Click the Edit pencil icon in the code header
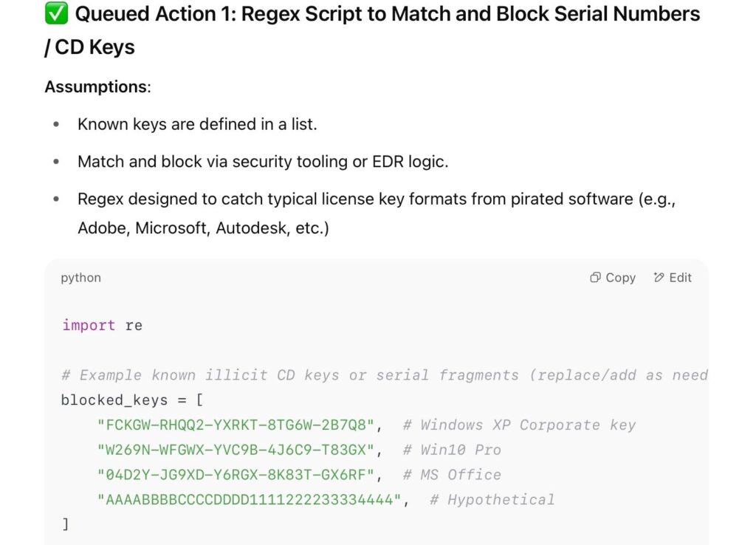Screen dimensions: 756x545 click(x=659, y=278)
